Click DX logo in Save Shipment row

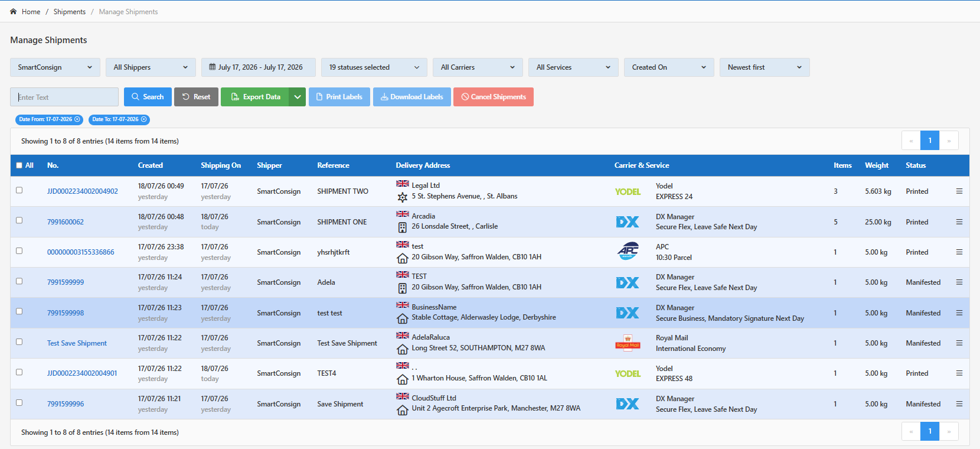click(x=628, y=404)
